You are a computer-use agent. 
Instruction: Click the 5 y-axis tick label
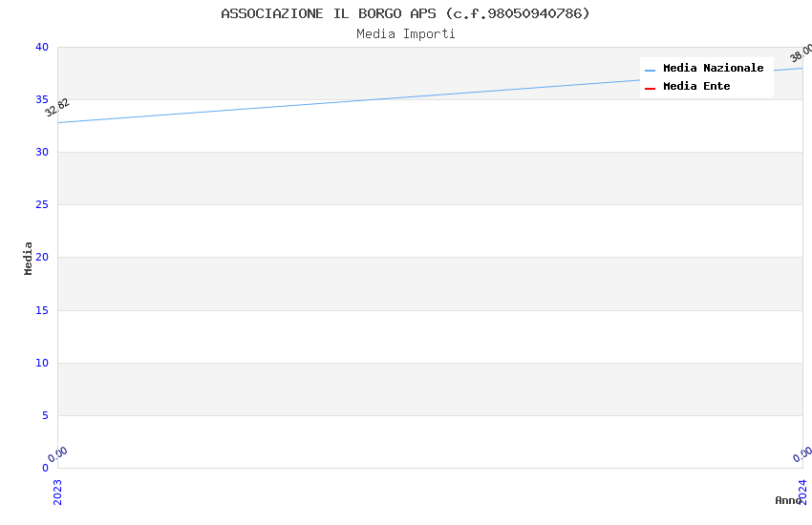coord(46,415)
